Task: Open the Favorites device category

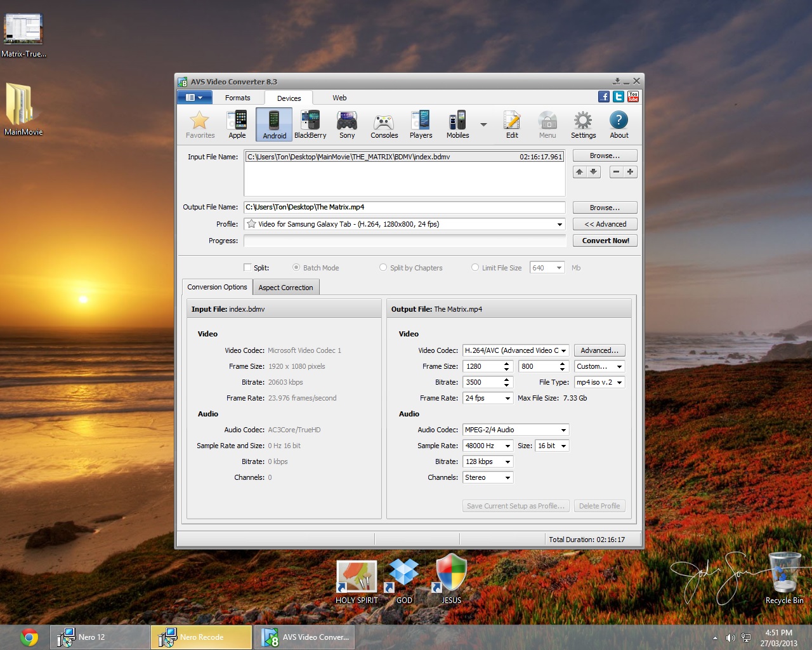Action: pyautogui.click(x=200, y=124)
